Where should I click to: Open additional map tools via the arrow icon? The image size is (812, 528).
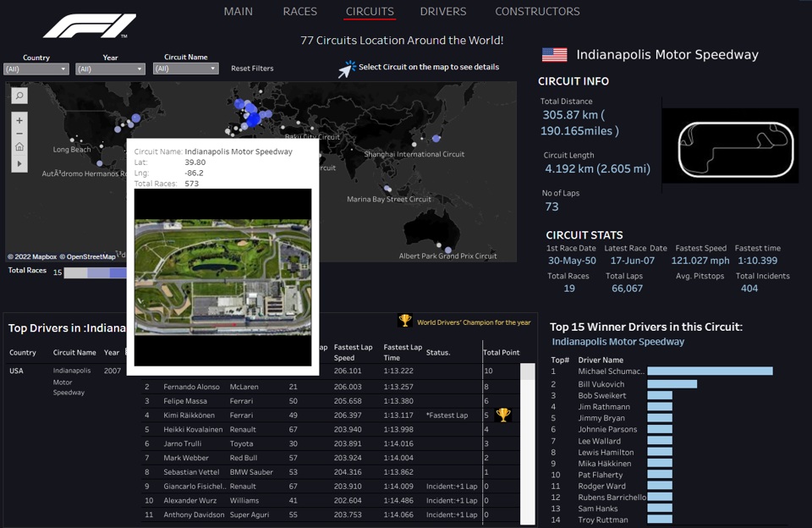[18, 163]
